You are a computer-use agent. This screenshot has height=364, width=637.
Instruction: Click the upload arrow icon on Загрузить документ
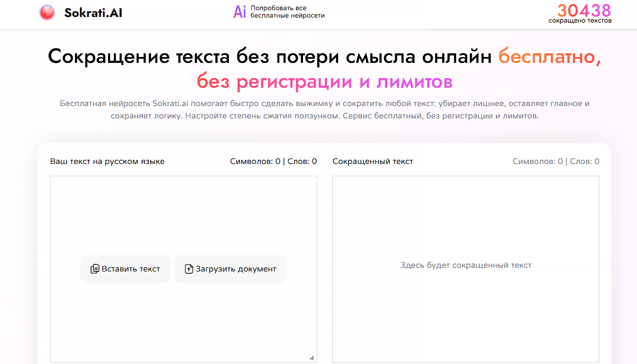pos(190,269)
